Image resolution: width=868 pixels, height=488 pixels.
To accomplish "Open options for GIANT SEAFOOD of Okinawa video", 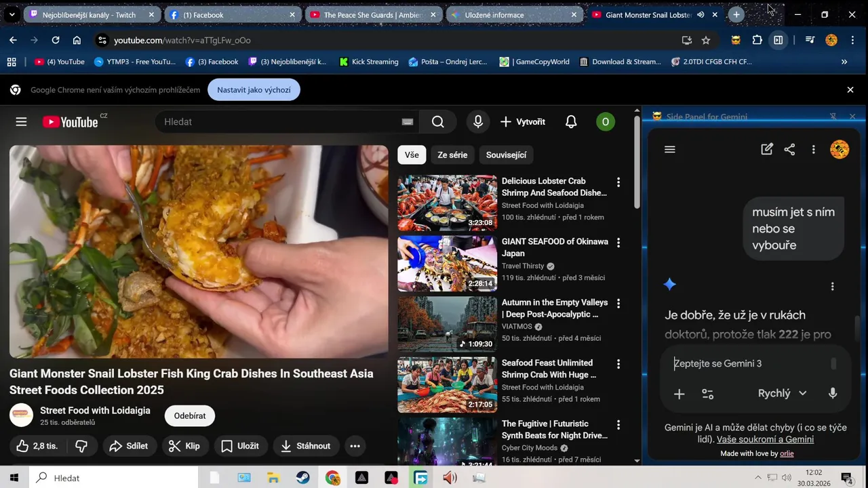I will (x=618, y=243).
